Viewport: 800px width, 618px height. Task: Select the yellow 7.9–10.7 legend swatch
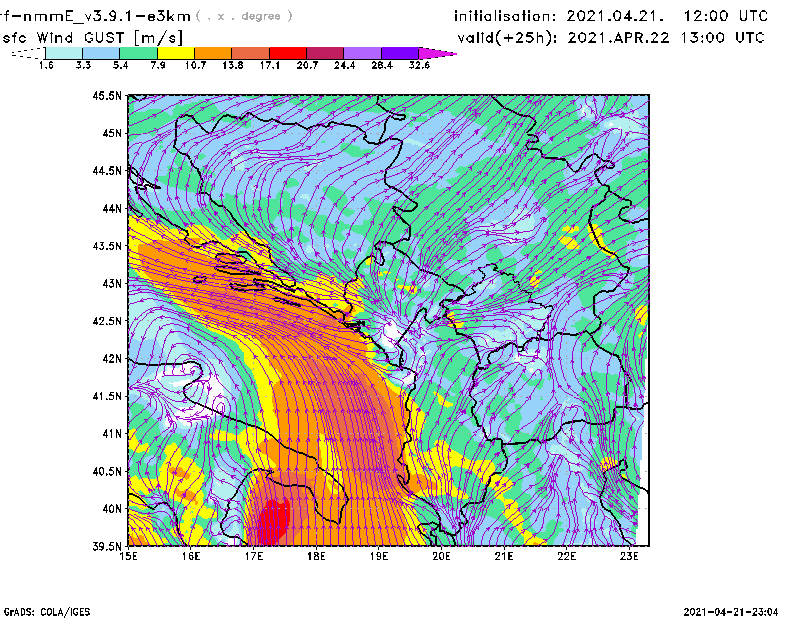pos(176,53)
